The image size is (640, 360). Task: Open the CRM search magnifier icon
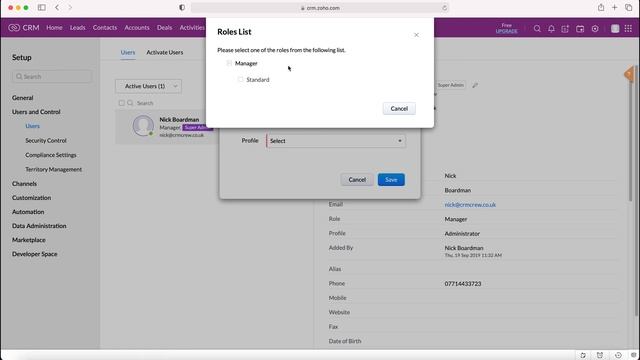pos(537,29)
